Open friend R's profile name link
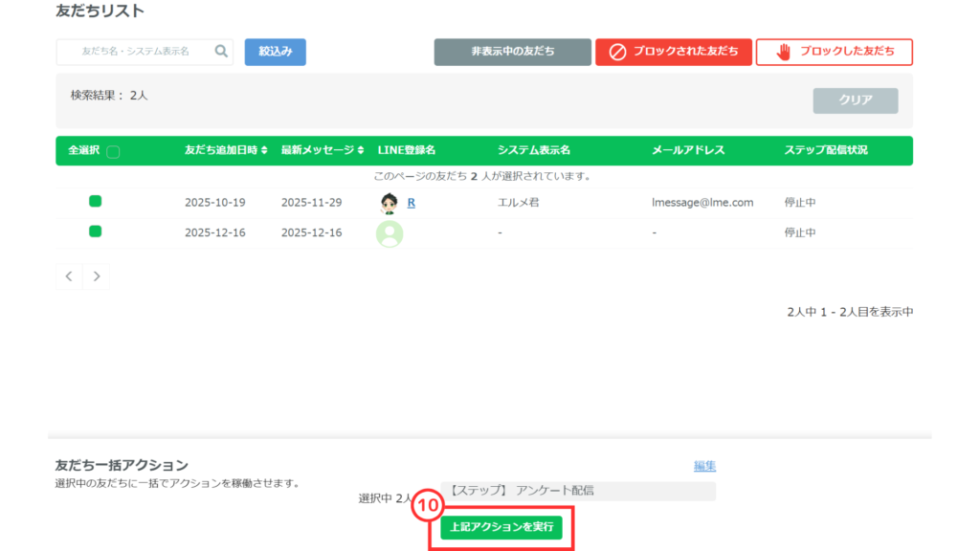This screenshot has width=980, height=551. click(x=411, y=203)
